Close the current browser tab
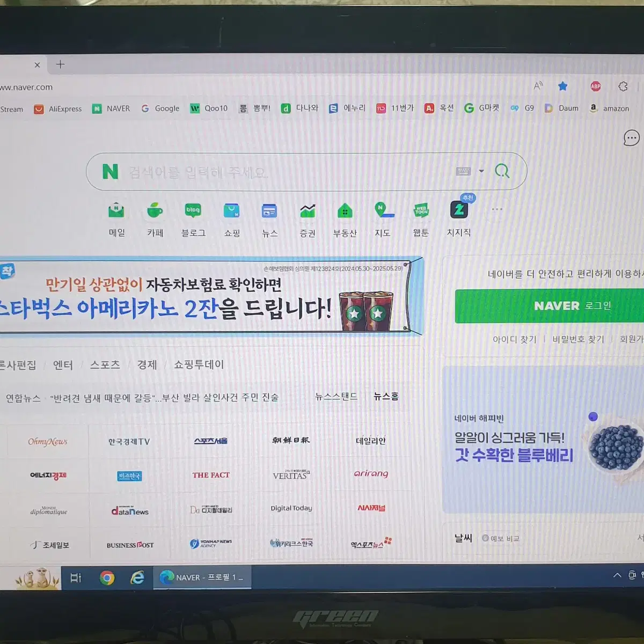 point(37,65)
